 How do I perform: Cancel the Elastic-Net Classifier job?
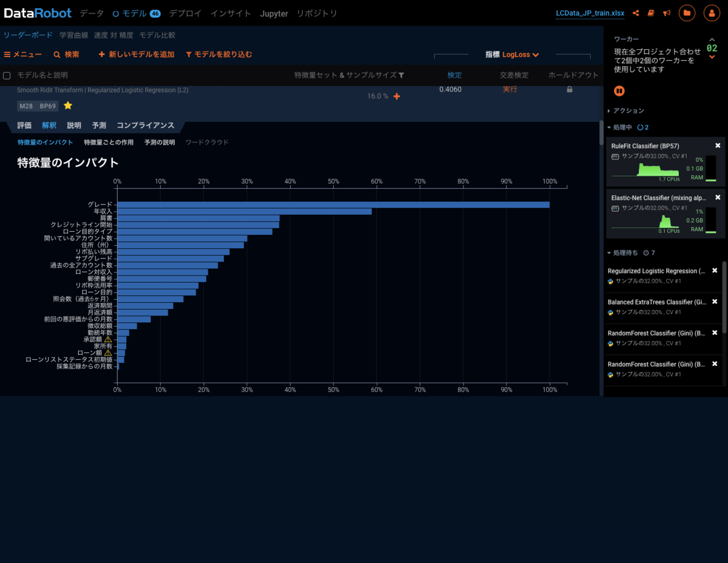[718, 198]
